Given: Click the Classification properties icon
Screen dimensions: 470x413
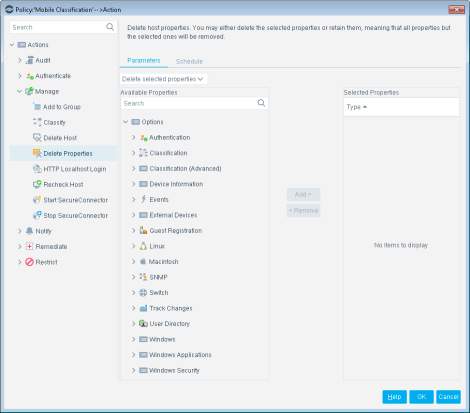Looking at the screenshot, I should click(143, 153).
